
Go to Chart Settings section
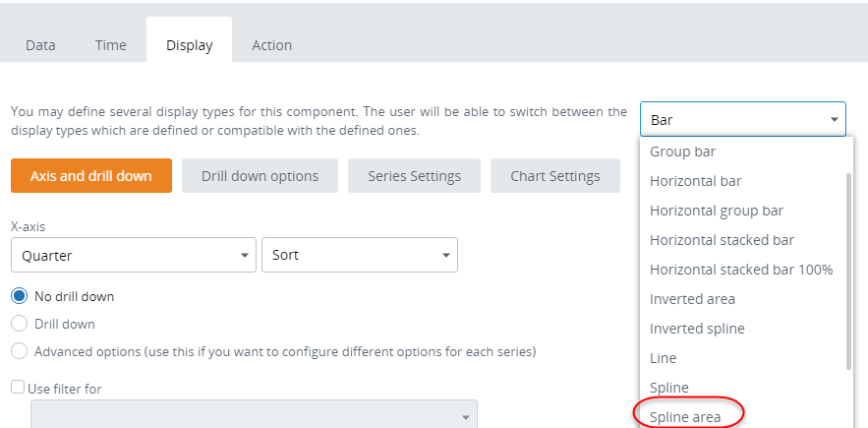554,176
